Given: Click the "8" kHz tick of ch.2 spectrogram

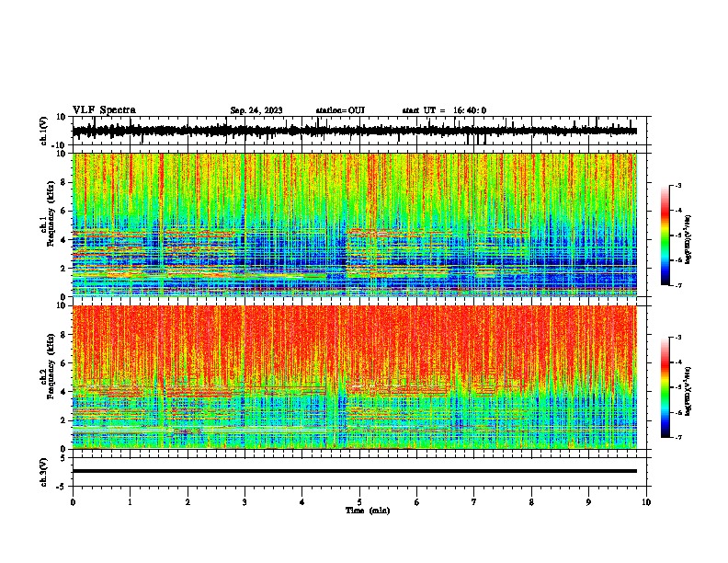Looking at the screenshot, I should [63, 335].
